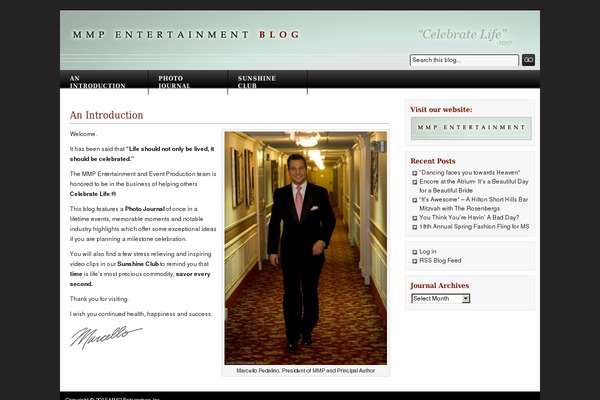Click bullet icon beside Bad Day post
This screenshot has height=400, width=600.
[414, 218]
